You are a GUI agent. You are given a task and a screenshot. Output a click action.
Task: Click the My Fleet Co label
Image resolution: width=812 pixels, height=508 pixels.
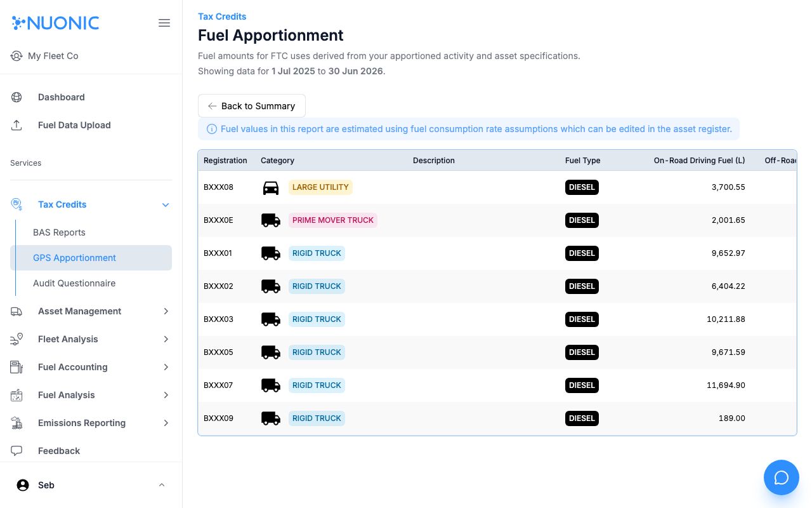[x=53, y=56]
